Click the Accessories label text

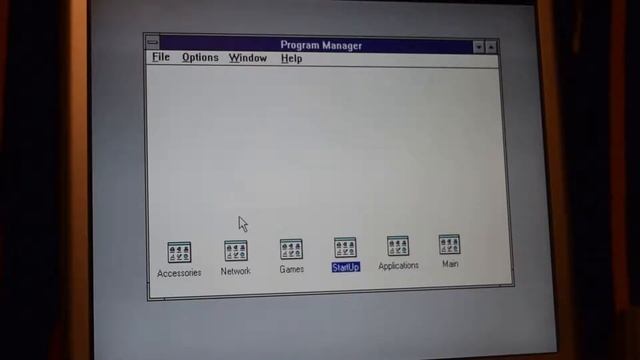(x=179, y=273)
